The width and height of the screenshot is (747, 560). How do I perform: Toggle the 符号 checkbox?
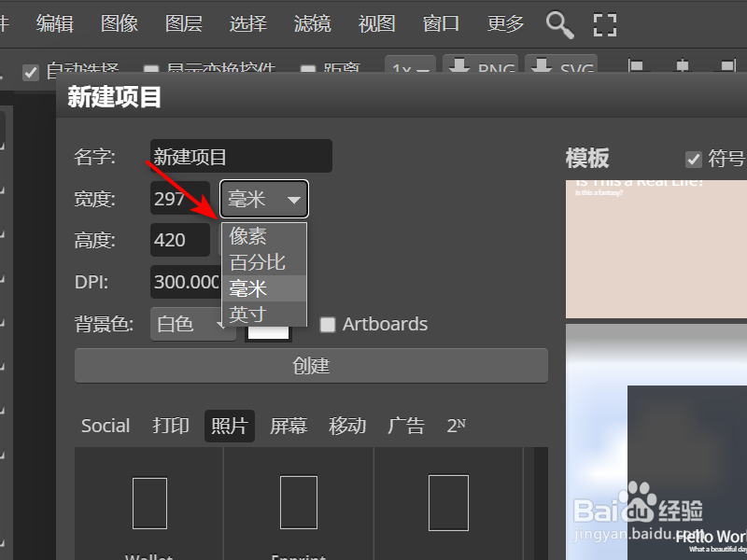click(693, 160)
